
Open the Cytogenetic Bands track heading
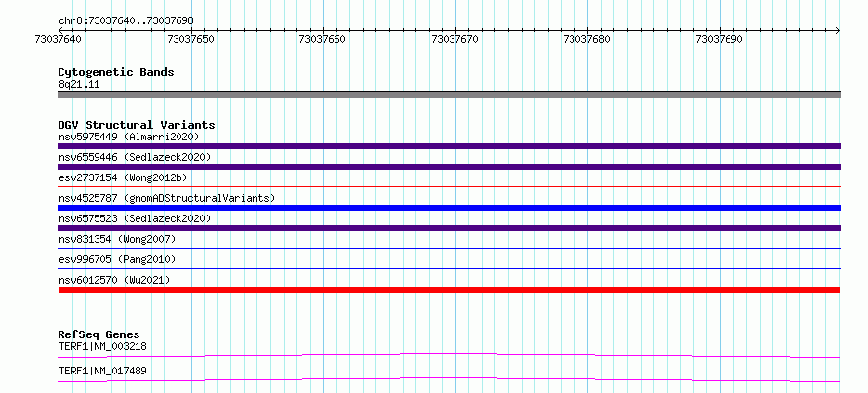coord(116,72)
